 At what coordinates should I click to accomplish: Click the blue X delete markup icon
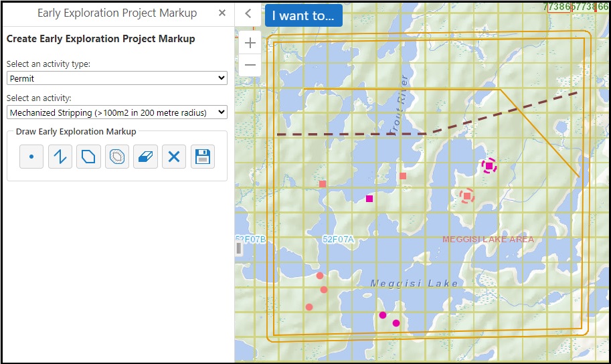click(x=174, y=157)
